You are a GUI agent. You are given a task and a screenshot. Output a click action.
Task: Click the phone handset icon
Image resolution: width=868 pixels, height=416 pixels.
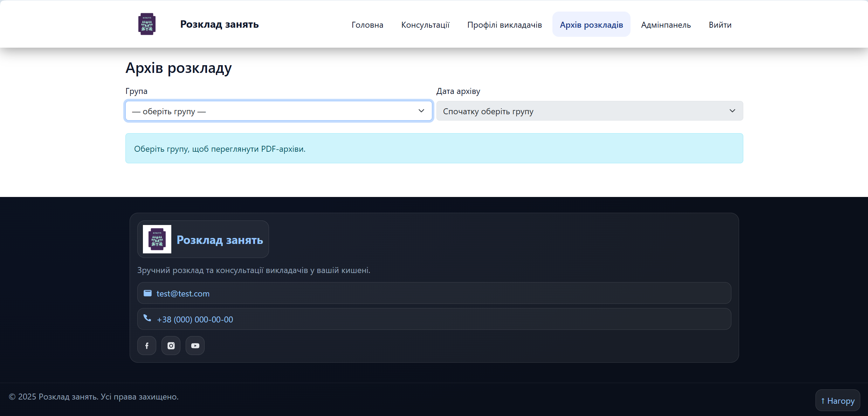tap(147, 318)
